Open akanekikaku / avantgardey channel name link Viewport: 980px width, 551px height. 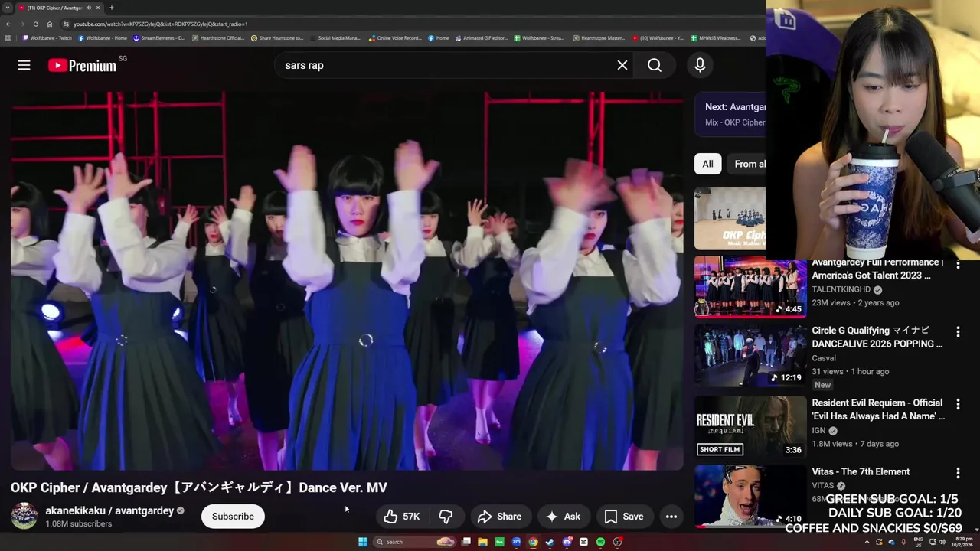109,510
